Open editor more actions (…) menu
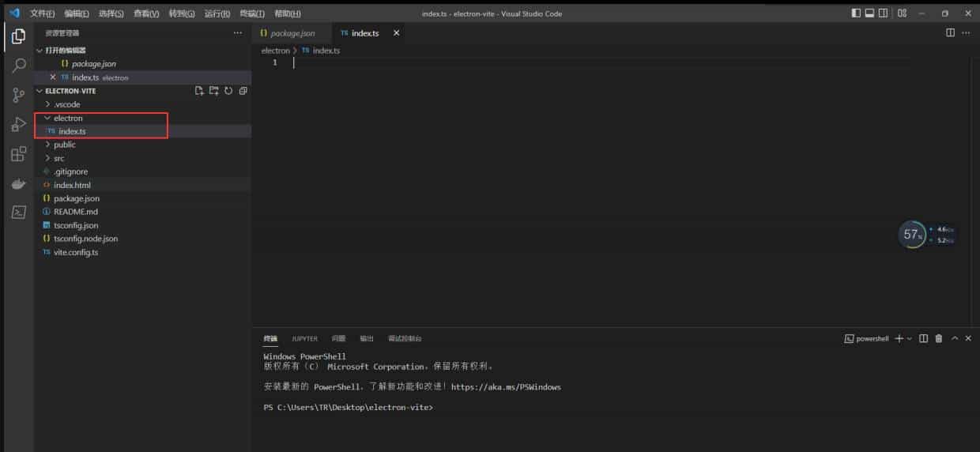The image size is (980, 452). tap(967, 32)
